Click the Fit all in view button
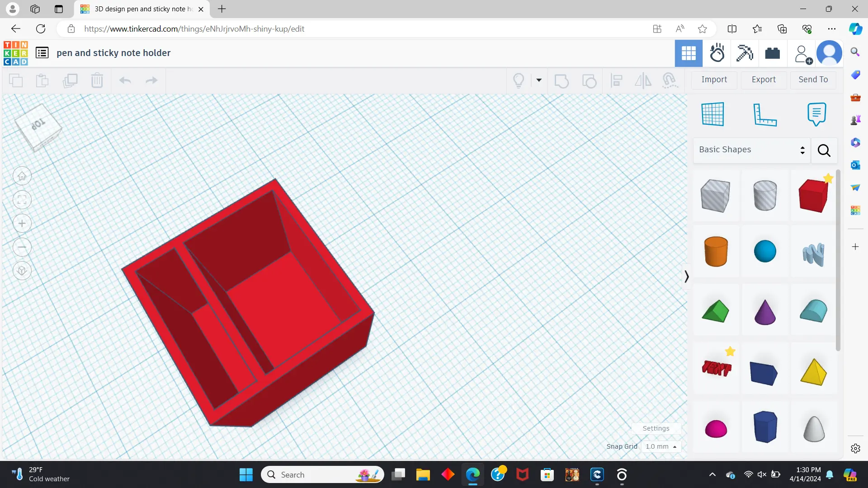 coord(22,200)
